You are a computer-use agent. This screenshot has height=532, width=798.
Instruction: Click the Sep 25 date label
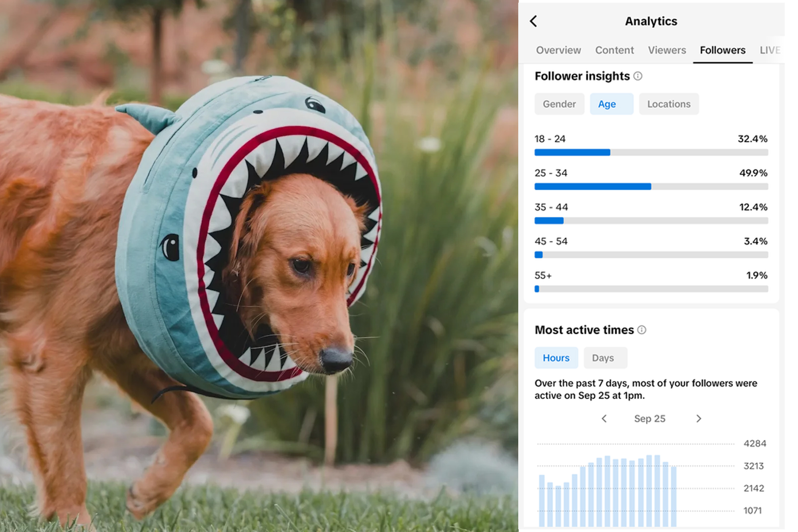click(649, 419)
